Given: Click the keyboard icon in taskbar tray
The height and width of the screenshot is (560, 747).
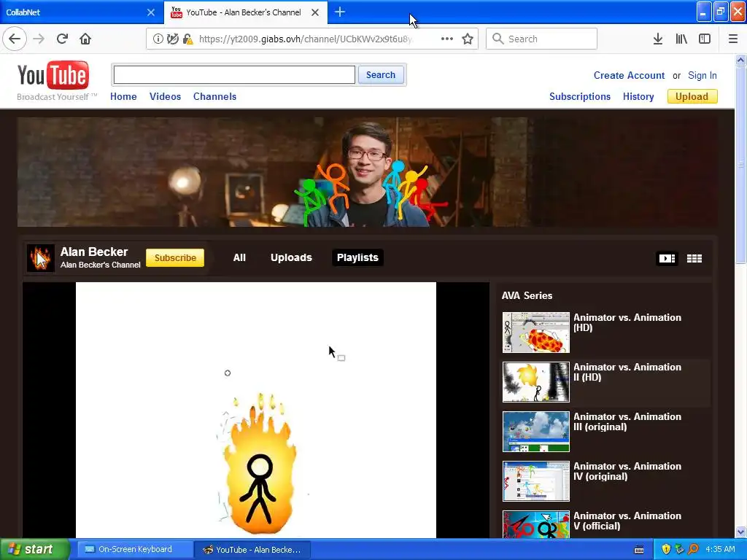Looking at the screenshot, I should 639,550.
